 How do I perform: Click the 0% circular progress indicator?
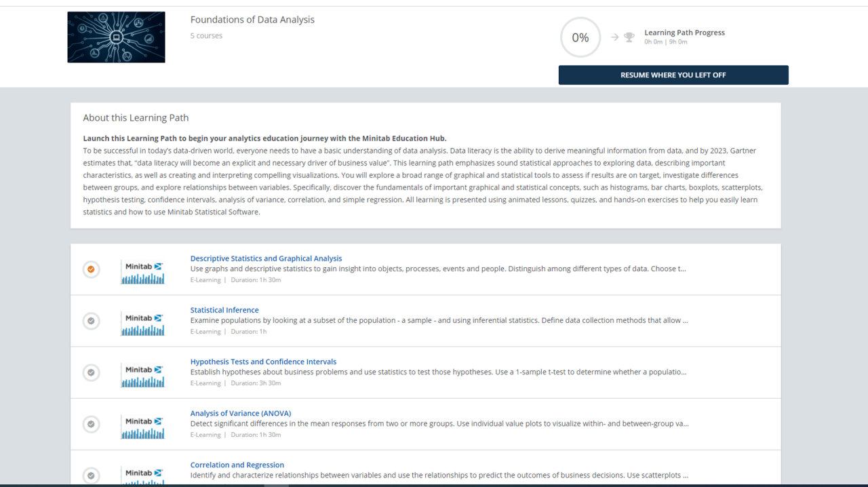tap(580, 37)
